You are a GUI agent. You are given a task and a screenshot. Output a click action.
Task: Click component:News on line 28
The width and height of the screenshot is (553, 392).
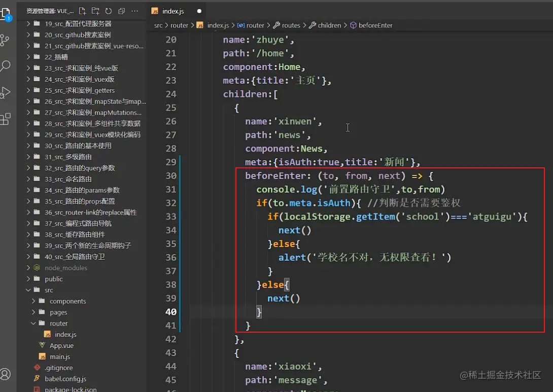286,149
